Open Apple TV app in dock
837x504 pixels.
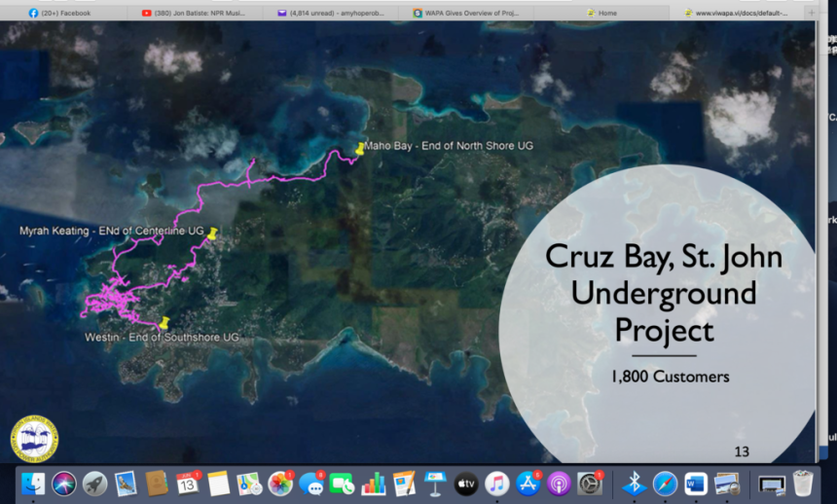pyautogui.click(x=466, y=484)
